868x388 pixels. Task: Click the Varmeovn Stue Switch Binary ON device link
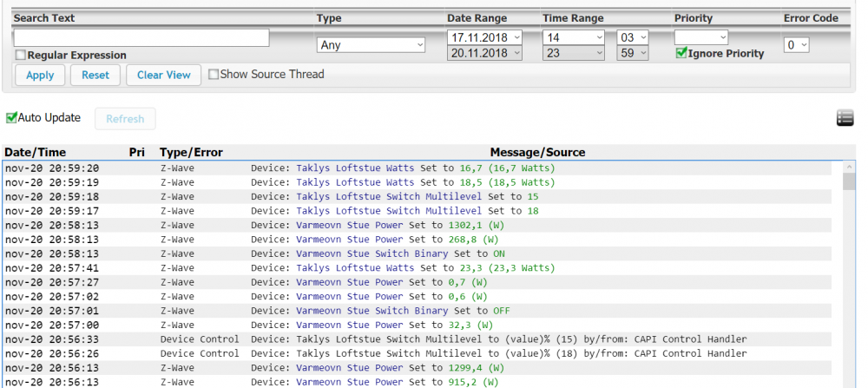pyautogui.click(x=372, y=254)
